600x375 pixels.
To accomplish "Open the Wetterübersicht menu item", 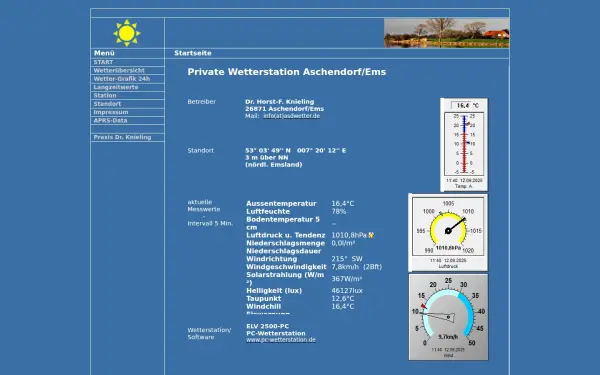I will tap(119, 70).
